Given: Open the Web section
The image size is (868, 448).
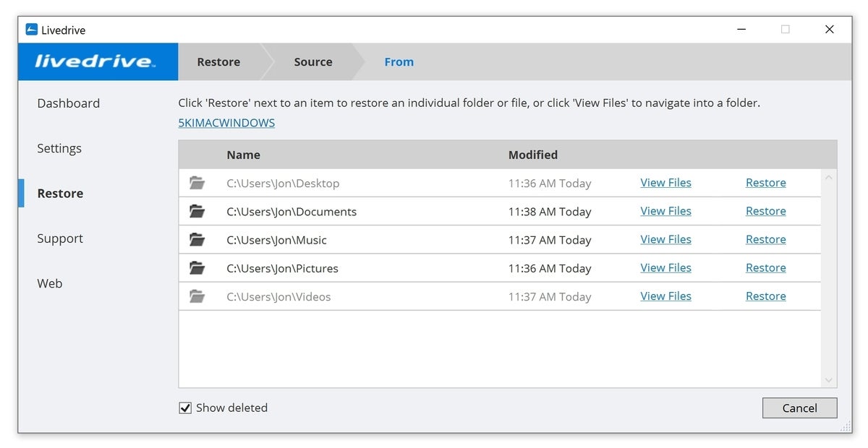Looking at the screenshot, I should click(50, 283).
